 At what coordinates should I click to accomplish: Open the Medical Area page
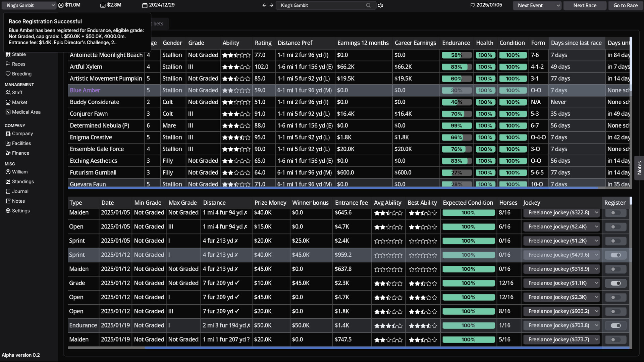click(26, 112)
